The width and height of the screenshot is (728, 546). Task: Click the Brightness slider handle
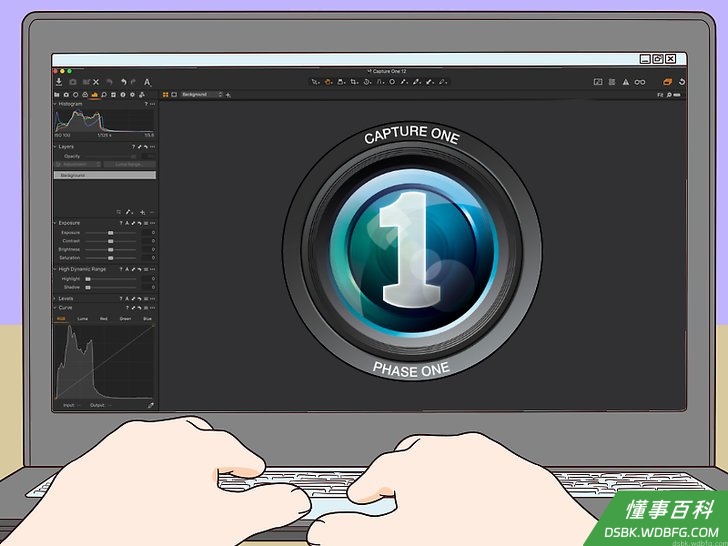[x=110, y=249]
